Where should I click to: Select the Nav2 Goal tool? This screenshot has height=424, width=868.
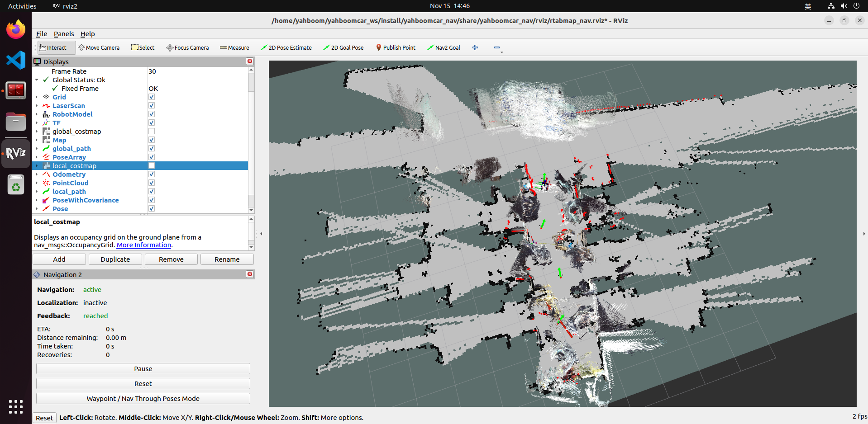[x=444, y=47]
